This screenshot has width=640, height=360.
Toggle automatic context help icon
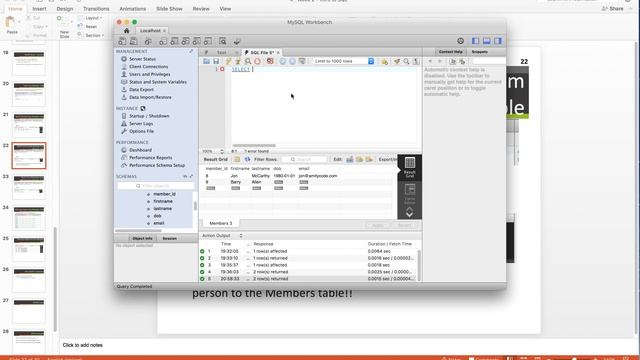click(462, 61)
